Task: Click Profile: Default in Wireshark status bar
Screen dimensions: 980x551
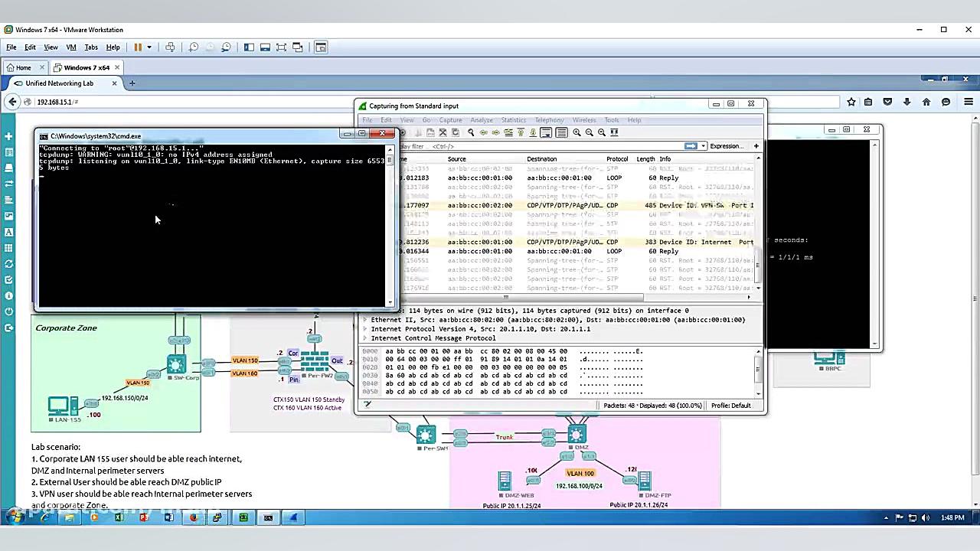Action: pos(730,406)
